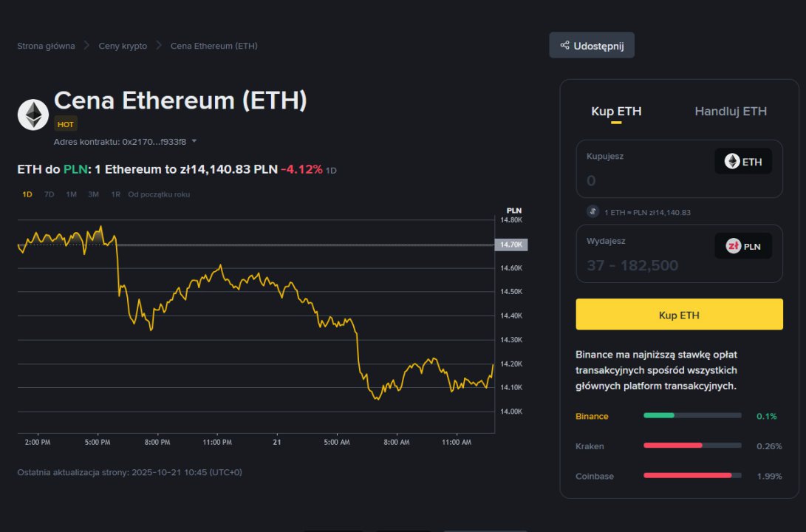Go to the Strona główna breadcrumb
Viewport: 806px width, 532px height.
(x=46, y=46)
